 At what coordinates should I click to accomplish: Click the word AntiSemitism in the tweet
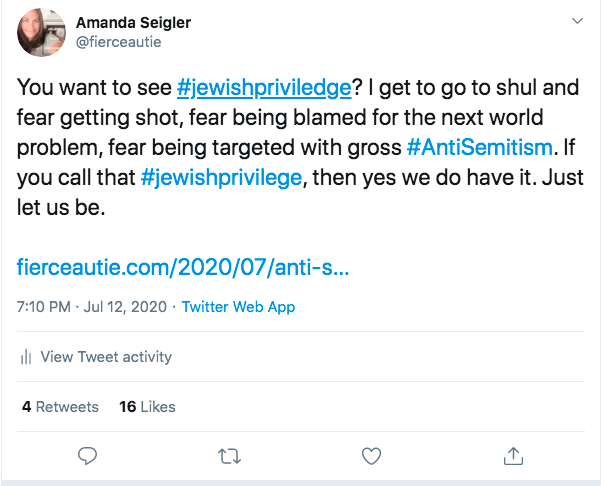coord(487,148)
